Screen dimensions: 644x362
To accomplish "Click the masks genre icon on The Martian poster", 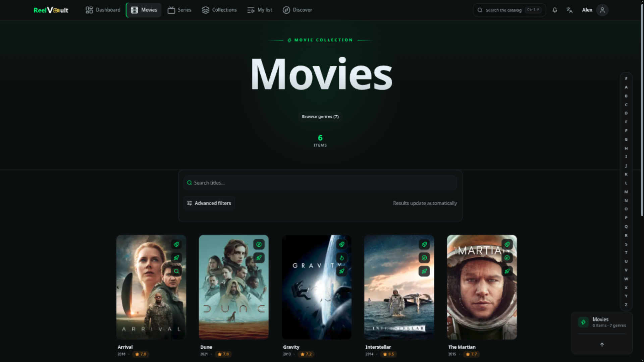I will [507, 244].
